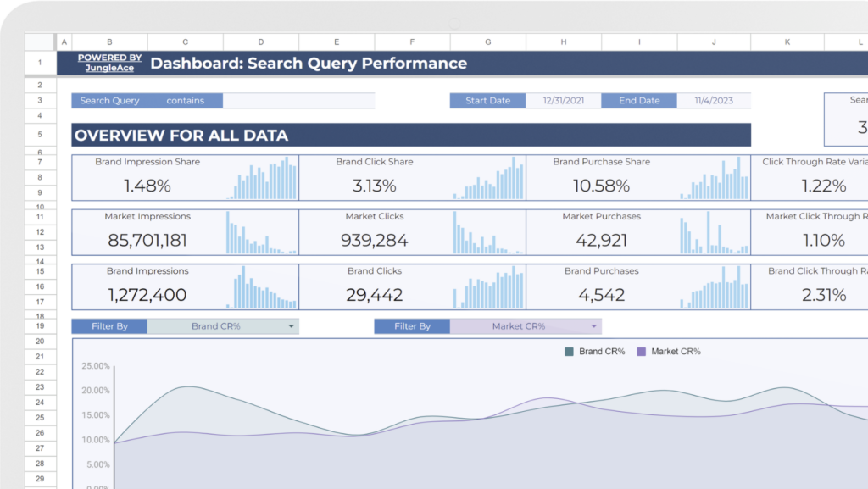Click the Brand Impressions sparkline chart
868x489 pixels.
pyautogui.click(x=261, y=287)
